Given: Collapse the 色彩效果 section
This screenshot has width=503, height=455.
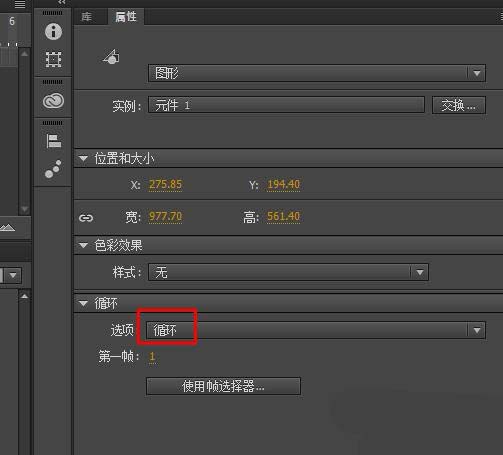Looking at the screenshot, I should [x=83, y=246].
